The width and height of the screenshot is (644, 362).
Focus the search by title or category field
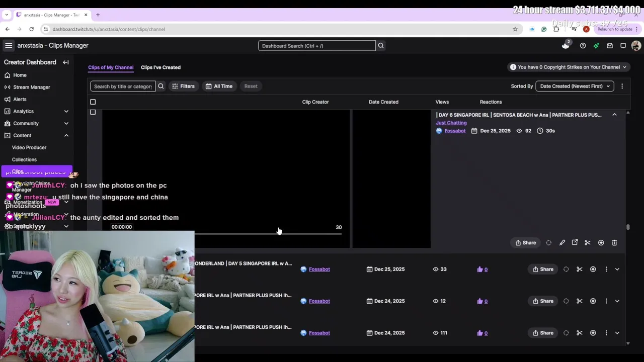[x=123, y=86]
